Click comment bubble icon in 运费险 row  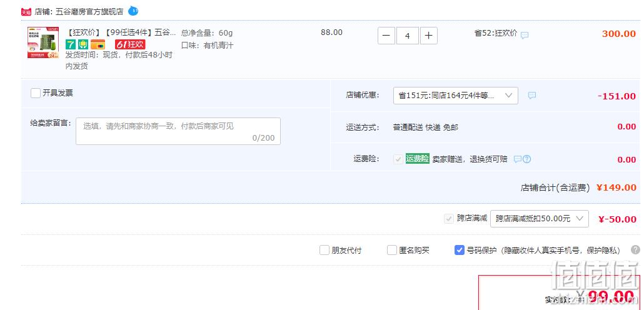[x=518, y=159]
